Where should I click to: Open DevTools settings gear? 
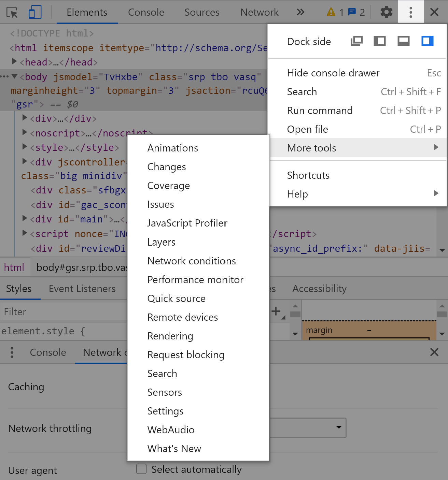tap(387, 12)
